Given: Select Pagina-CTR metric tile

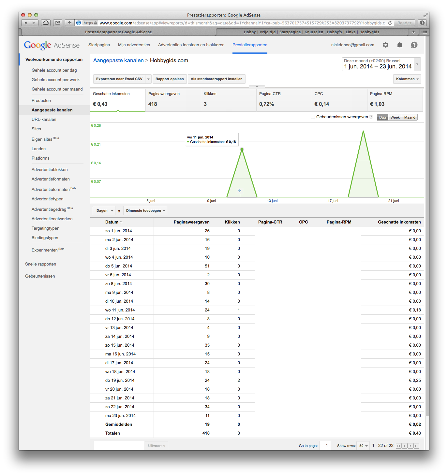Looking at the screenshot, I should pos(284,100).
